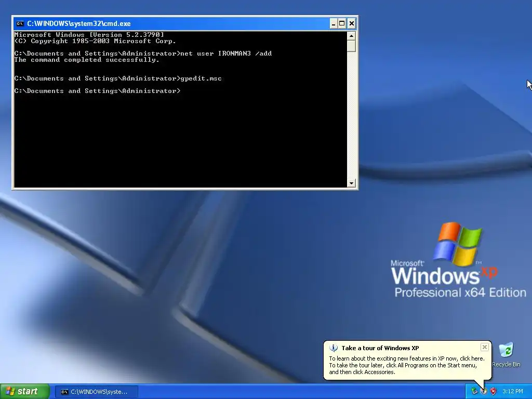Click the 'net user IRONMAN3 /add' command line
The width and height of the screenshot is (532, 399).
[143, 54]
